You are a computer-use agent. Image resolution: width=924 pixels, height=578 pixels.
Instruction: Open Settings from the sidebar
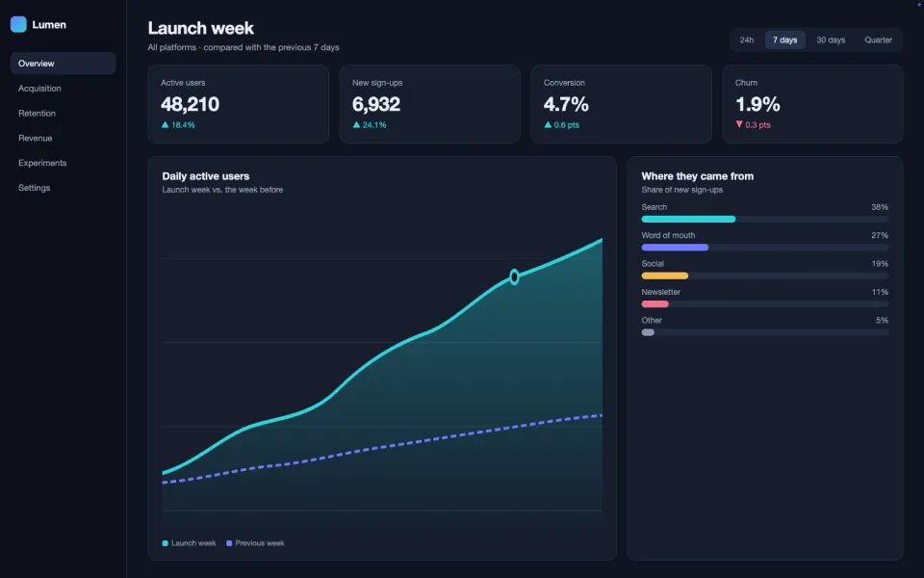click(x=64, y=187)
